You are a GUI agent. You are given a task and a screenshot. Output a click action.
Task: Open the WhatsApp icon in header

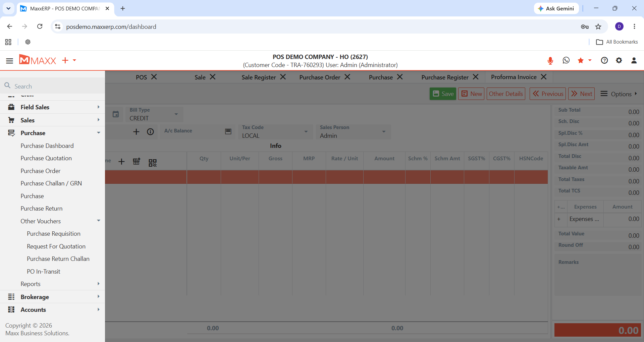coord(566,60)
